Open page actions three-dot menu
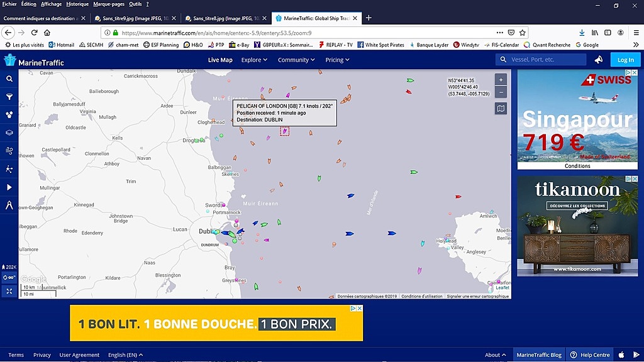Viewport: 644px width, 362px height. (499, 33)
